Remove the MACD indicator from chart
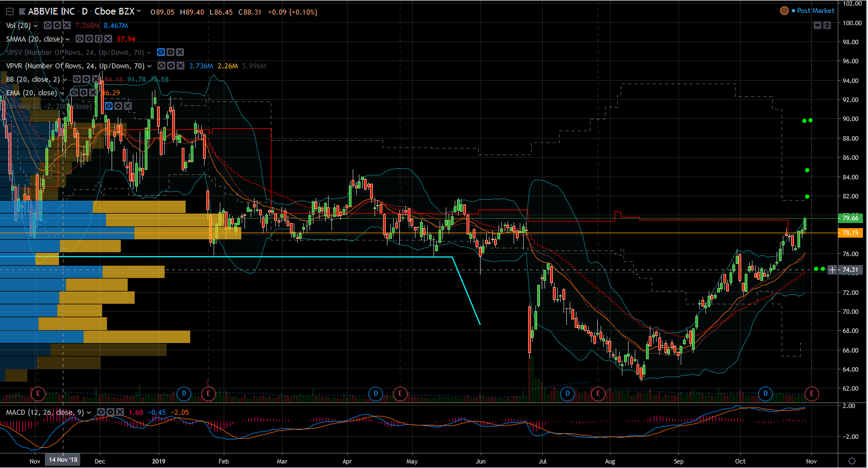Screen dimensions: 868x468 point(119,413)
